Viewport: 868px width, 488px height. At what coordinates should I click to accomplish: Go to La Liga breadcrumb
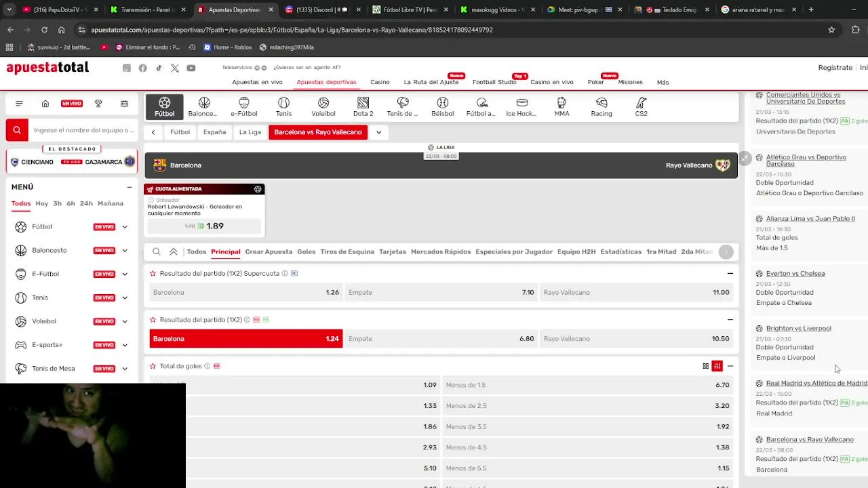[250, 132]
